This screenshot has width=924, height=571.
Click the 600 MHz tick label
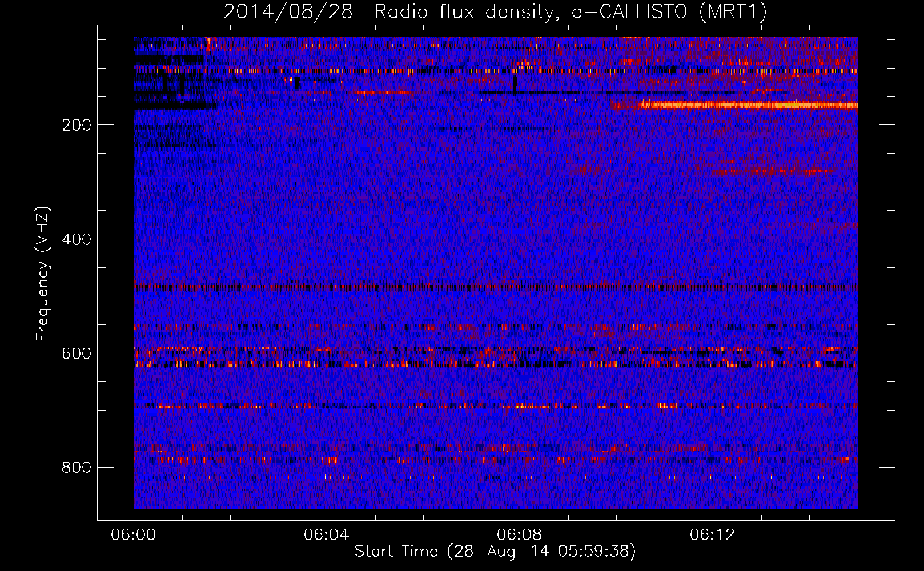pyautogui.click(x=77, y=353)
